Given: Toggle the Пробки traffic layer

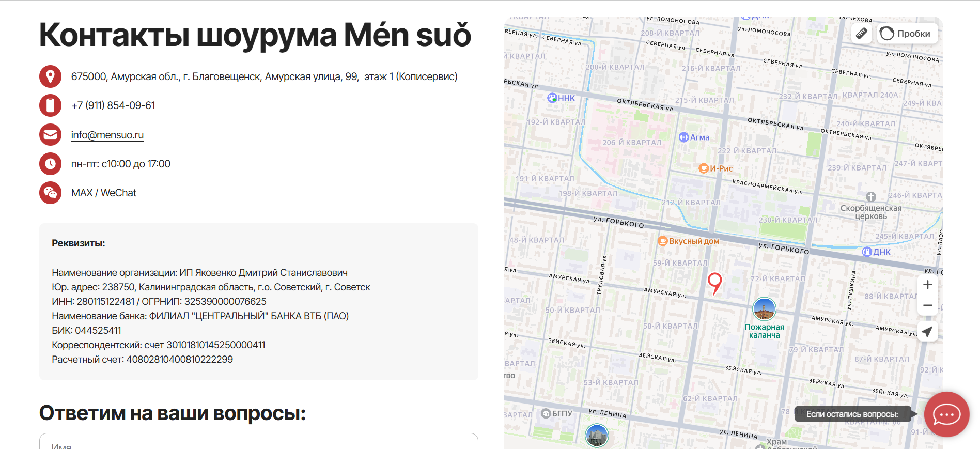Looking at the screenshot, I should pos(907,34).
